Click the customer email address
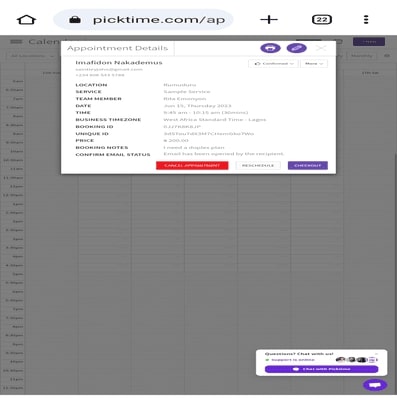397x400 pixels. click(x=109, y=69)
